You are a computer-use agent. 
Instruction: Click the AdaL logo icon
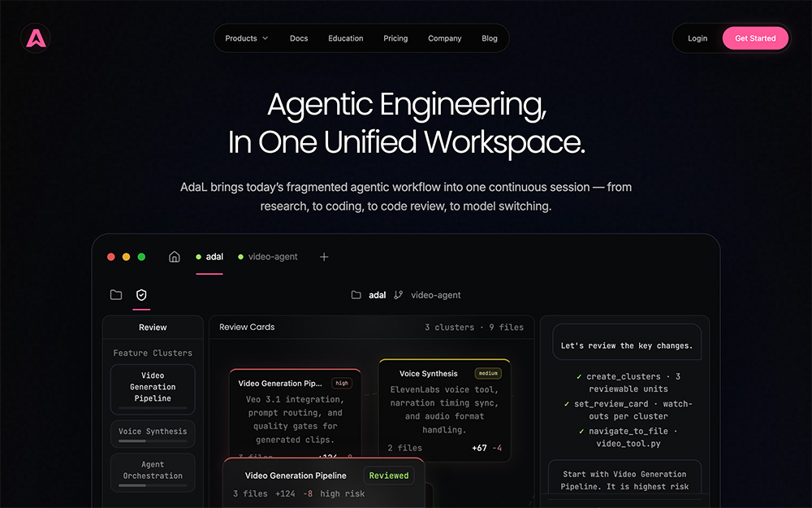click(x=36, y=38)
